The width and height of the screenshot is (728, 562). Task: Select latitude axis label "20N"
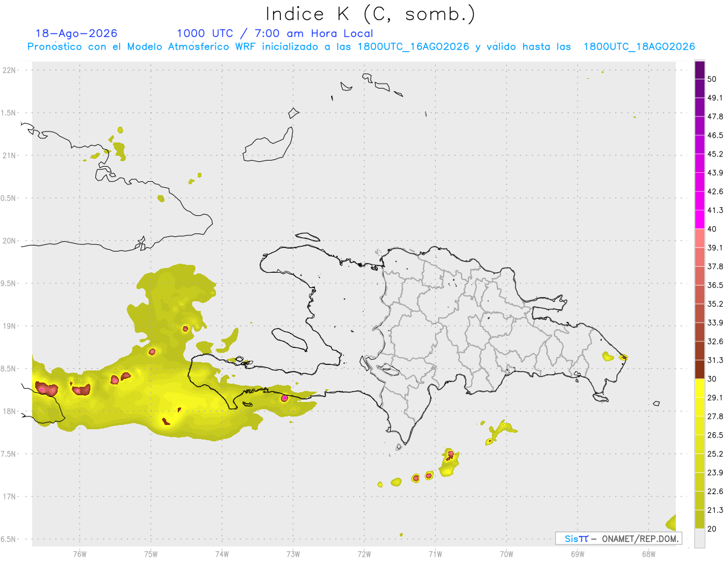click(10, 241)
